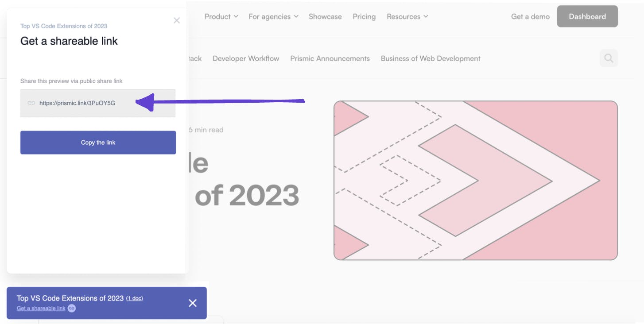Viewport: 644px width, 324px height.
Task: Click the Get a shareable link heading
Action: (69, 41)
